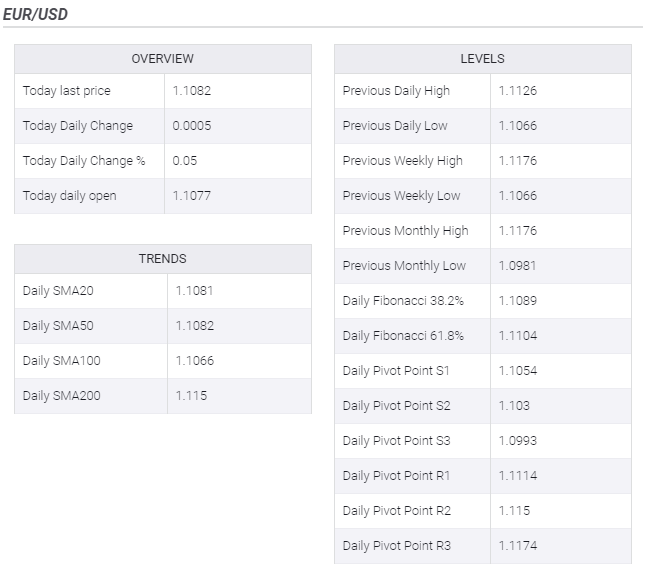Click the Daily Pivot Point R3 label
Viewport: 646px width, 578px height.
(396, 546)
